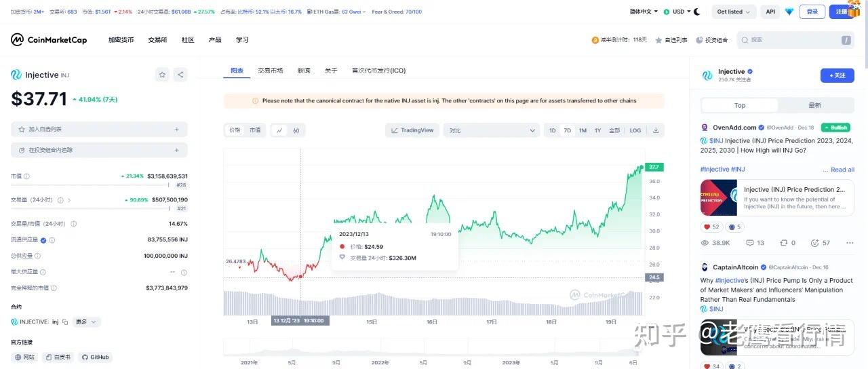Image resolution: width=868 pixels, height=369 pixels.
Task: Share the Injective page
Action: (180, 75)
